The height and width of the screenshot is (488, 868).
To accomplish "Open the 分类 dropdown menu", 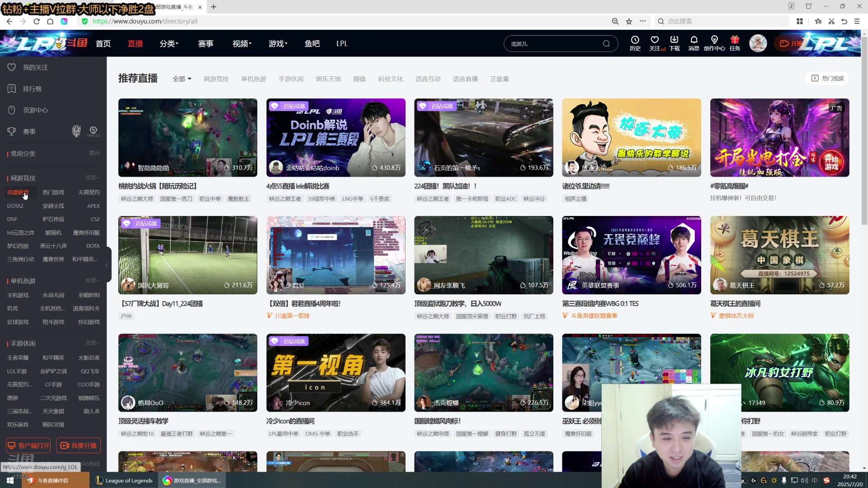I will coord(169,44).
